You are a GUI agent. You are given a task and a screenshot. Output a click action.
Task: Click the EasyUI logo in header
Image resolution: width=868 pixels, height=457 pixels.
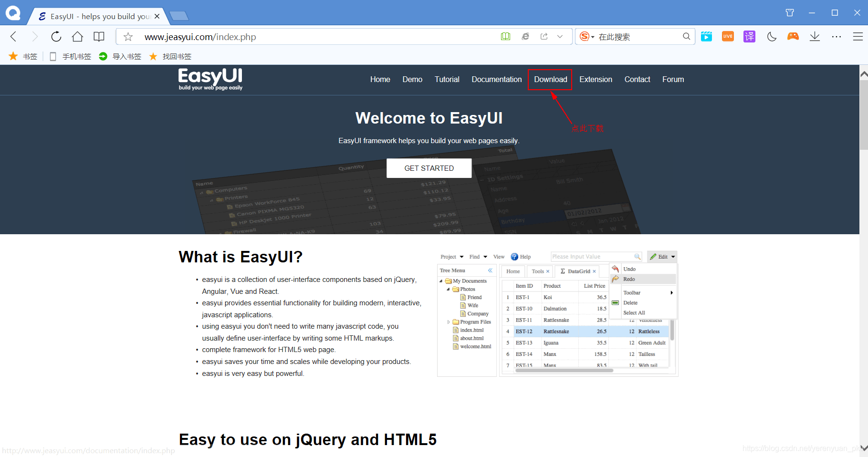click(210, 79)
